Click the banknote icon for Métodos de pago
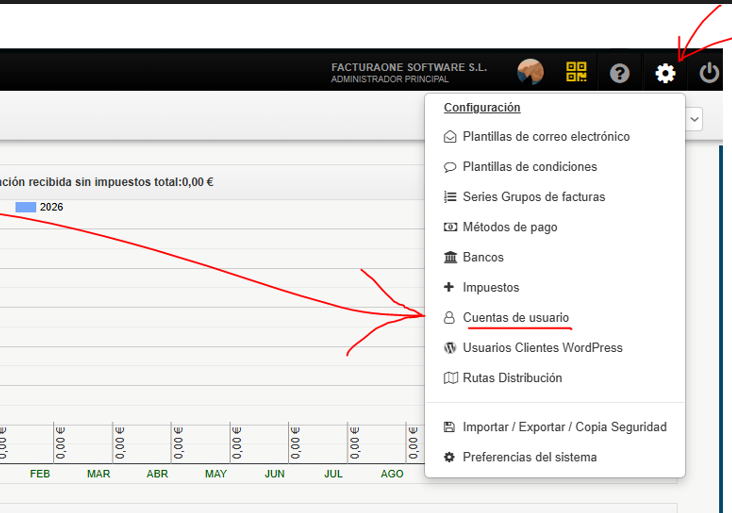This screenshot has width=732, height=513. (x=450, y=227)
